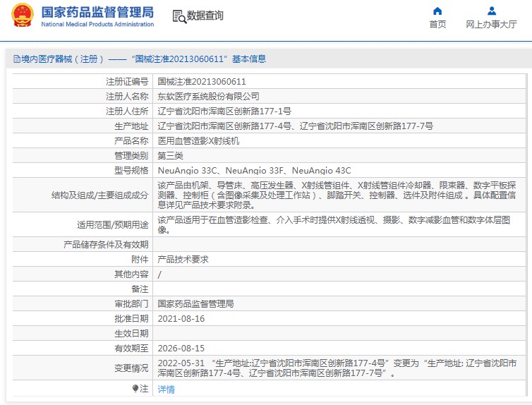Click document icon before 境内医疗器械

point(17,59)
